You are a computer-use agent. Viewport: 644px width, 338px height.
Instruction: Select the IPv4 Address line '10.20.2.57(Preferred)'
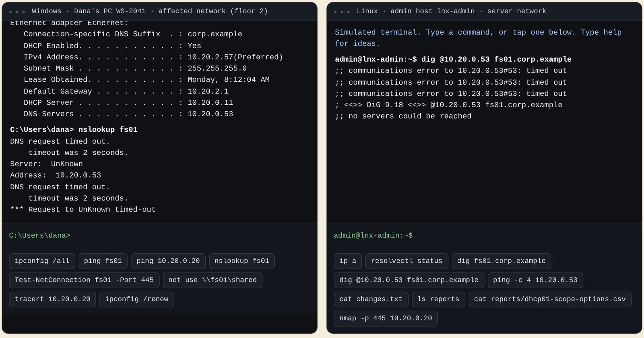click(153, 57)
